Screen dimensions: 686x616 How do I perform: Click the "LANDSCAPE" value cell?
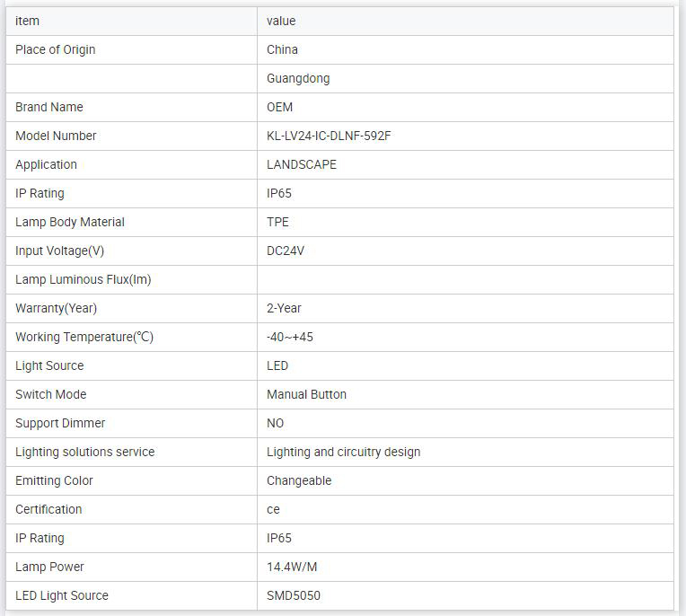pos(302,164)
